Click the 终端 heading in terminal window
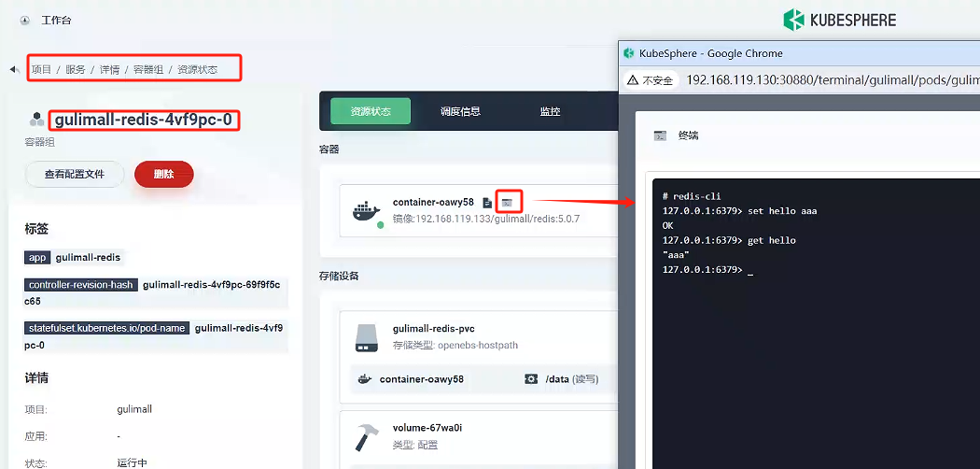 [x=688, y=135]
